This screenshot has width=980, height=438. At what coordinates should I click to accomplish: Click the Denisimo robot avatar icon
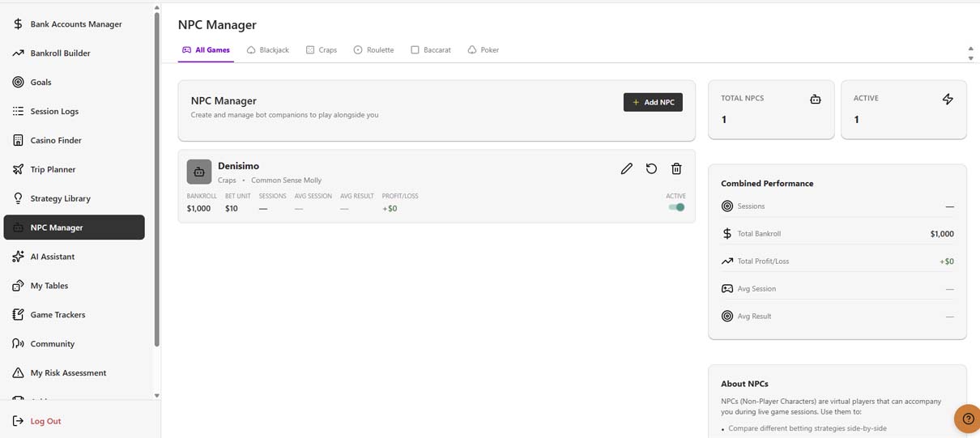pyautogui.click(x=199, y=172)
